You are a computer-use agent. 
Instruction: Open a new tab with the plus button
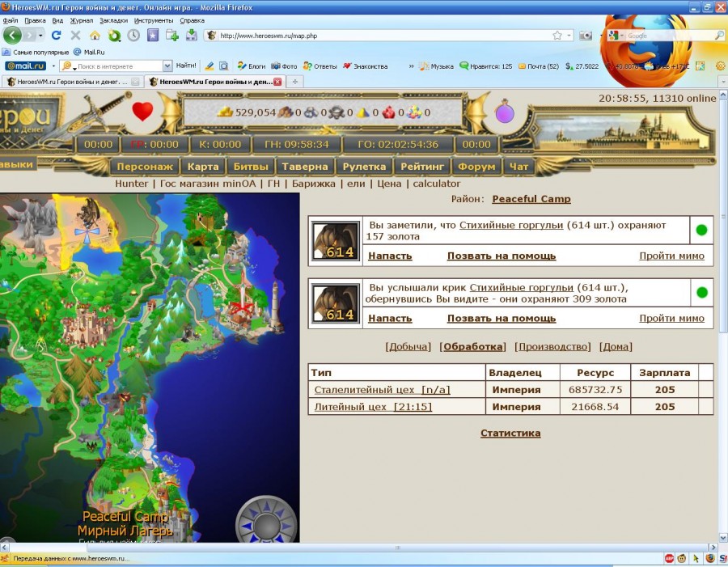pyautogui.click(x=294, y=82)
